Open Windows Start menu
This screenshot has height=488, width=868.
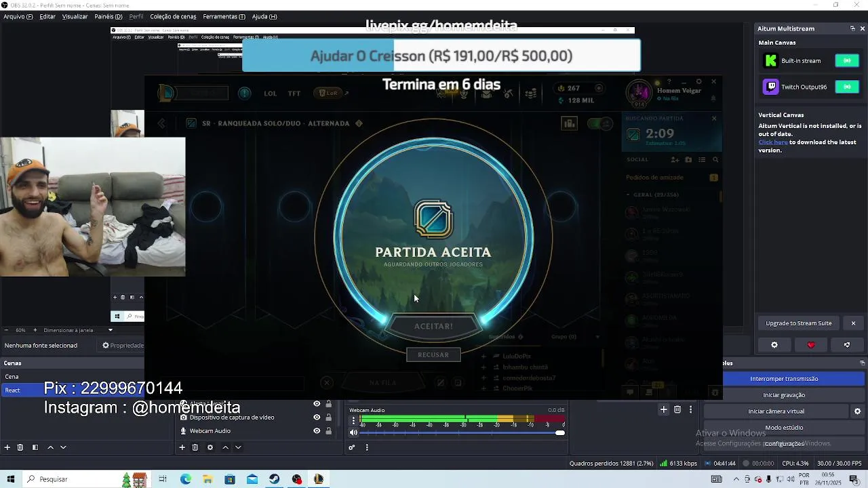pyautogui.click(x=11, y=479)
